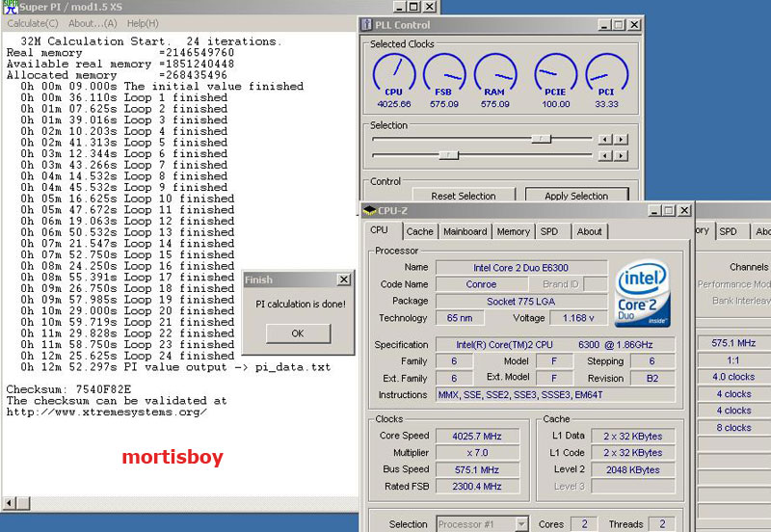771x532 pixels.
Task: Click the Intel Core 2 Duo logo
Action: coord(643,294)
